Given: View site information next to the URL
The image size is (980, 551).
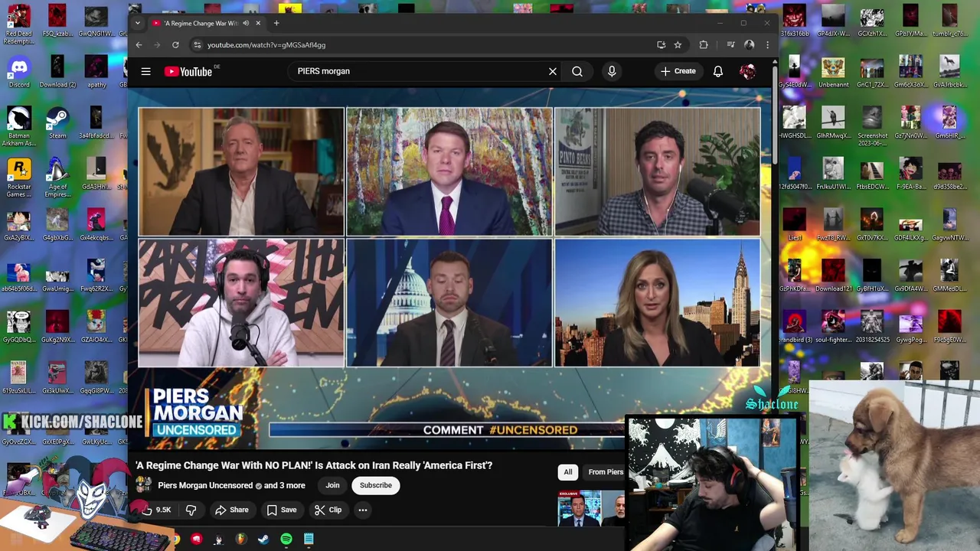Looking at the screenshot, I should tap(197, 45).
